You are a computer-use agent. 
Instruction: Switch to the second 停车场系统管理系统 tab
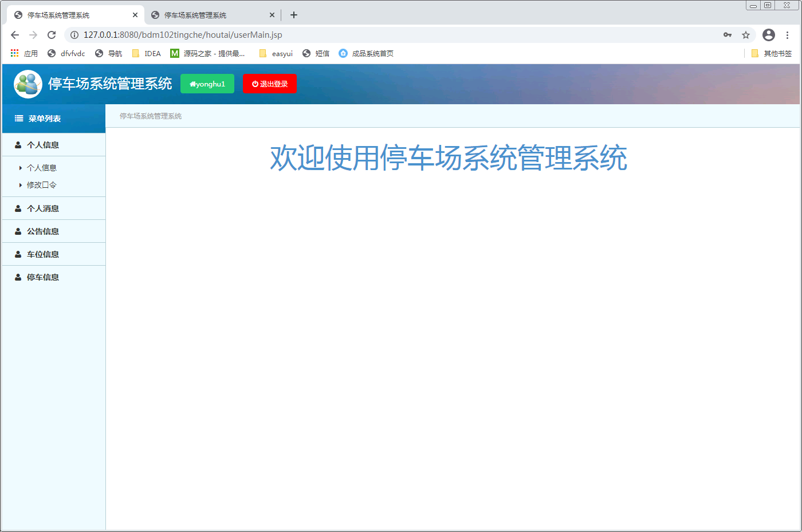pyautogui.click(x=213, y=15)
